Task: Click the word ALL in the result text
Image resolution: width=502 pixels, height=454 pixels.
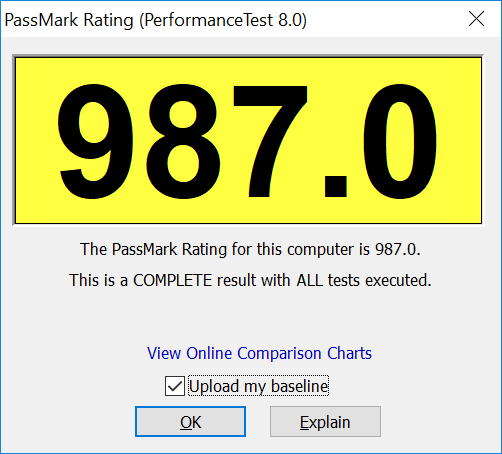Action: click(310, 280)
